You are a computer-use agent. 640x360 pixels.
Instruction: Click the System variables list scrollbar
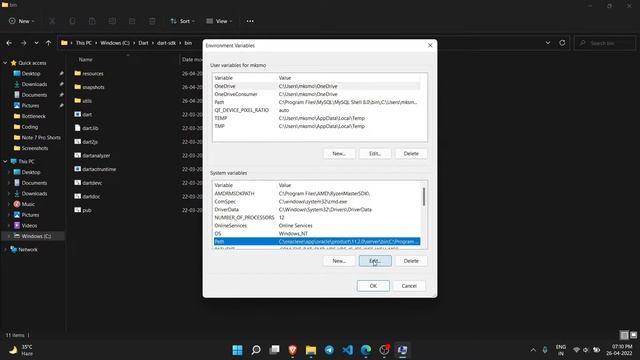pyautogui.click(x=424, y=197)
